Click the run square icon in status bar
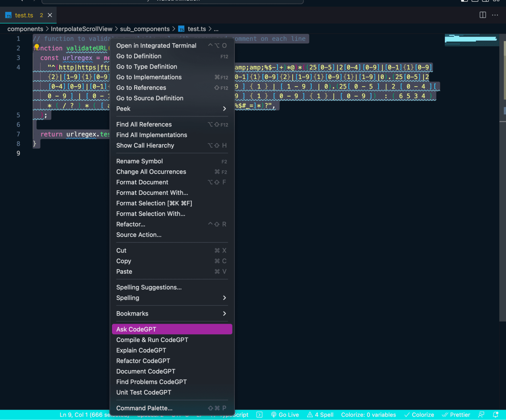The width and height of the screenshot is (506, 420). (259, 415)
